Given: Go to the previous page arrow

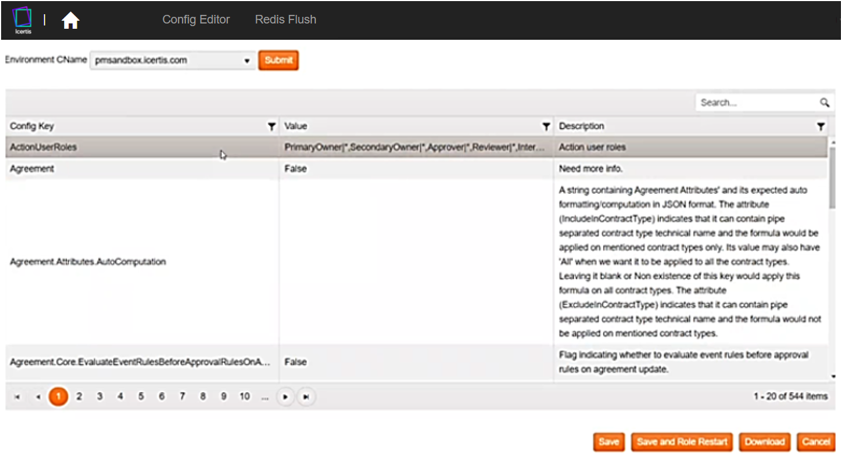Looking at the screenshot, I should 38,397.
